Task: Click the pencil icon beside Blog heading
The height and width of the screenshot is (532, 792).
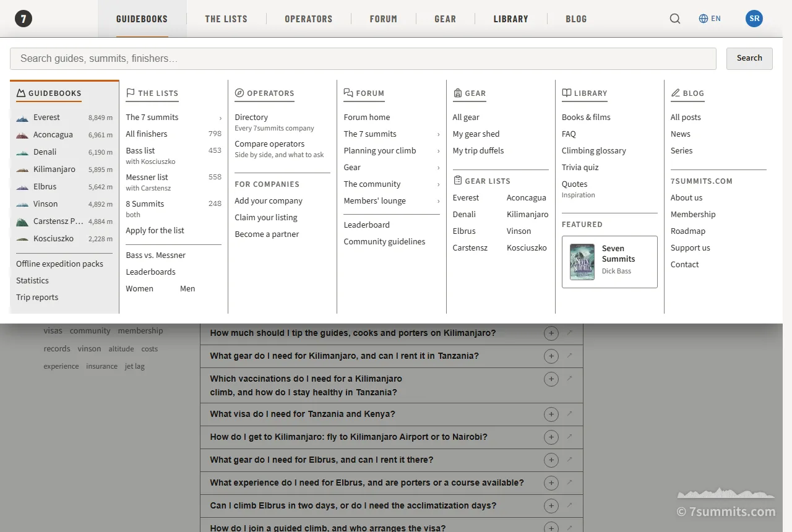Action: [x=675, y=93]
